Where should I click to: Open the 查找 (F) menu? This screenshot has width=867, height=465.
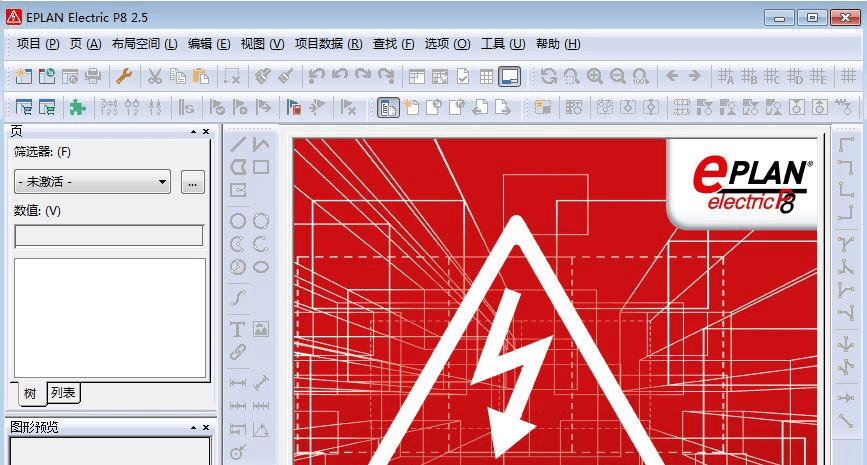pyautogui.click(x=393, y=44)
